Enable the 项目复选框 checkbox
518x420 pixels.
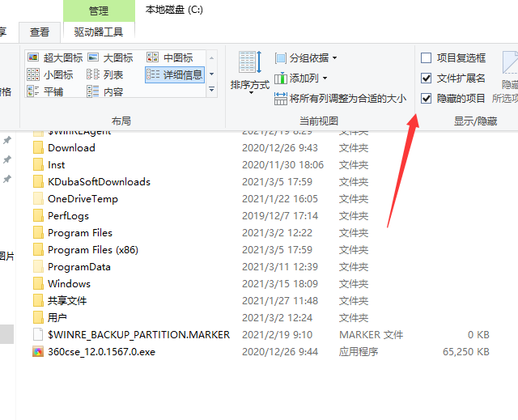(427, 58)
